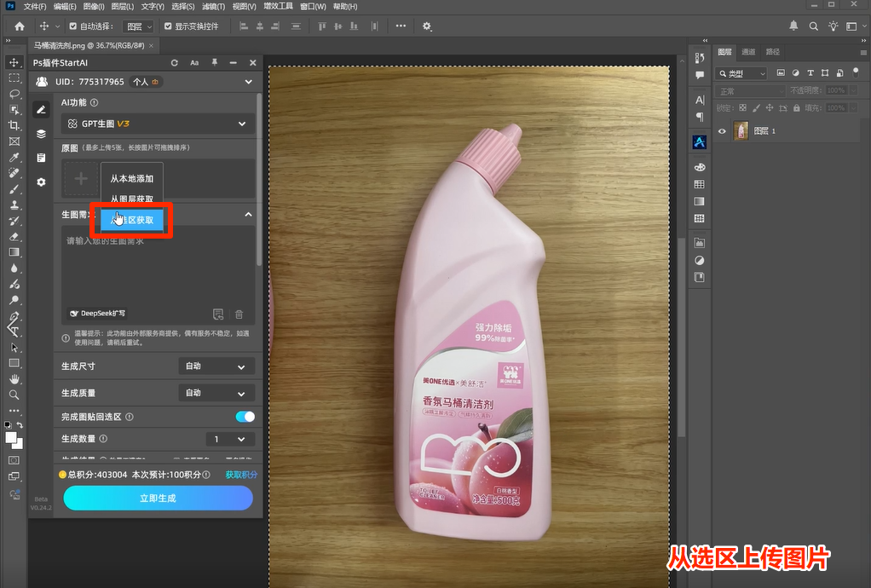Switch to the 通道 tab

point(748,52)
